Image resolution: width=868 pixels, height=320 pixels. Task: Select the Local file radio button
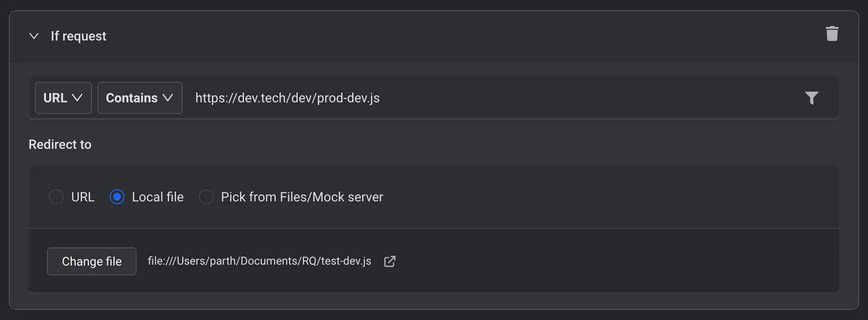[x=117, y=197]
